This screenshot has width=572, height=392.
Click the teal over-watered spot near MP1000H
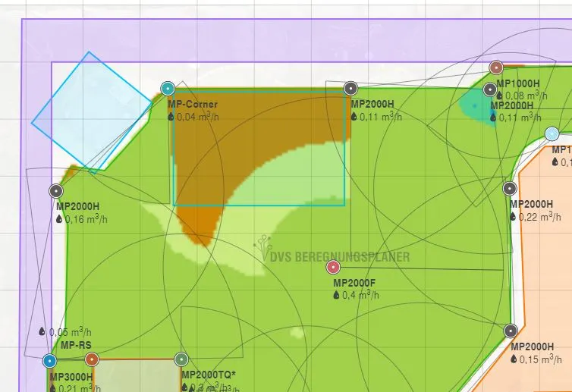476,105
